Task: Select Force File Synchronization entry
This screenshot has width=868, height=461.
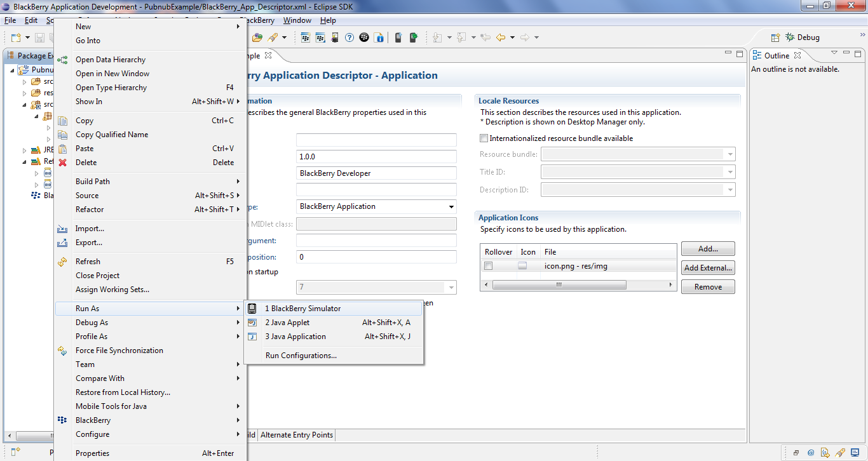Action: click(x=150, y=351)
